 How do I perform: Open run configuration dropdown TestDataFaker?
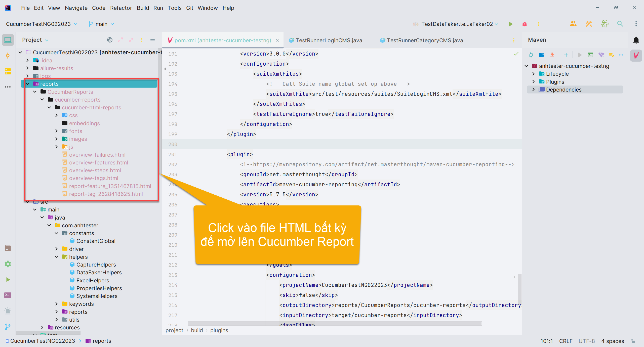[455, 24]
